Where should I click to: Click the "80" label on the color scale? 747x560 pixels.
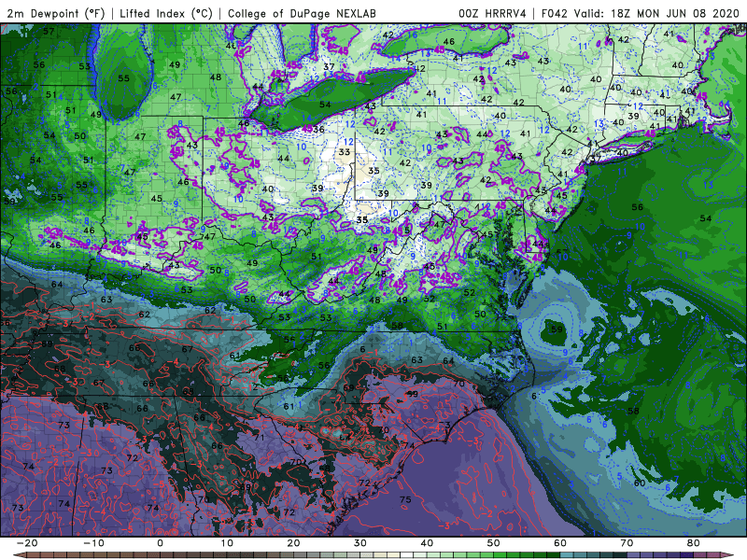pyautogui.click(x=694, y=543)
